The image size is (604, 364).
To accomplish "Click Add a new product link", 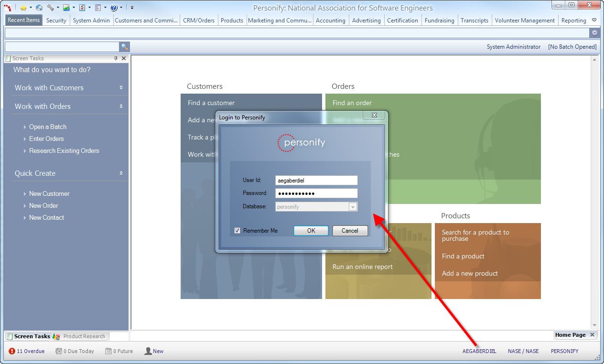I will tap(470, 273).
